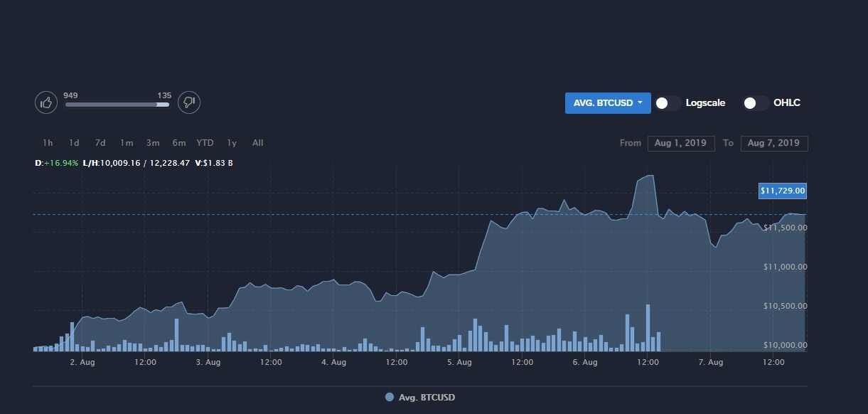This screenshot has height=414, width=868.
Task: Open the From date picker
Action: click(x=681, y=143)
